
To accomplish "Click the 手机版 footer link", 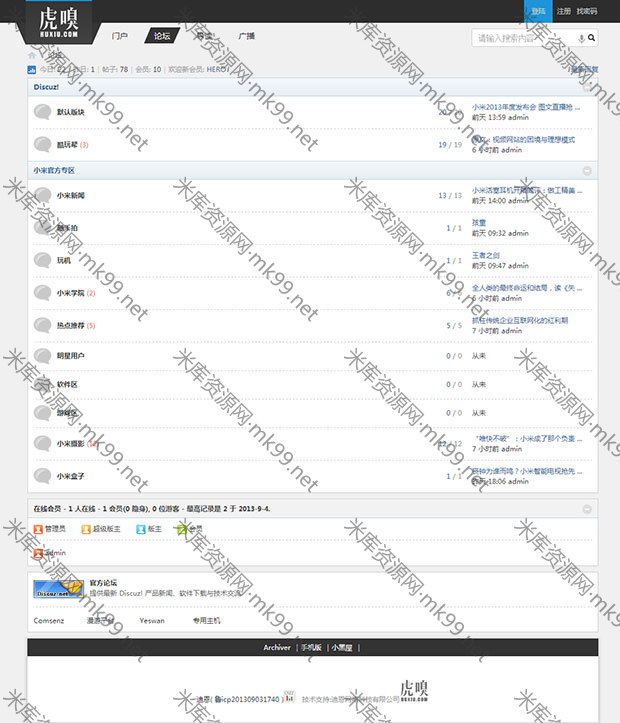I will click(311, 647).
